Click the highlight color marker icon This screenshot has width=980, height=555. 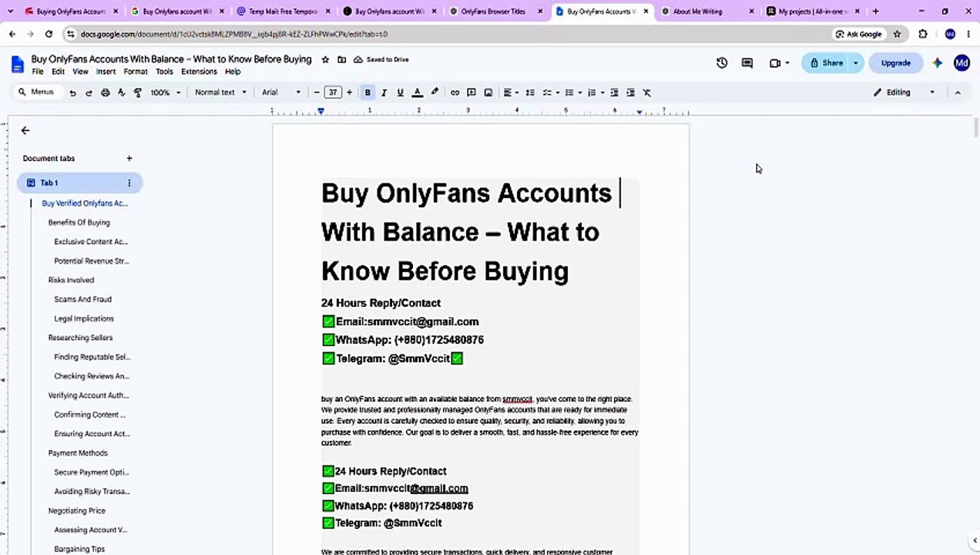click(435, 92)
